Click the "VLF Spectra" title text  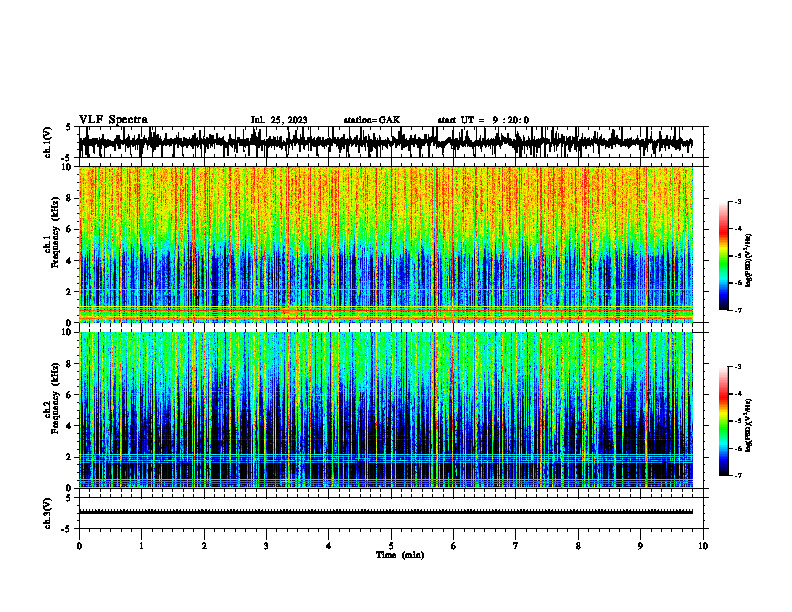pyautogui.click(x=113, y=120)
